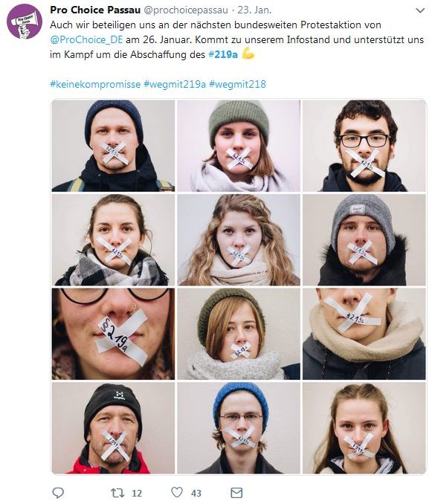Click the Pro Choice Passau display name
The width and height of the screenshot is (435, 504).
pos(95,10)
